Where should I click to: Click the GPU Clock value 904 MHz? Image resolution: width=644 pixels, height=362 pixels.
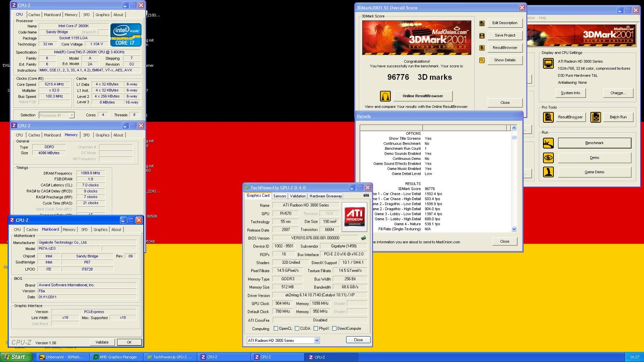point(283,304)
